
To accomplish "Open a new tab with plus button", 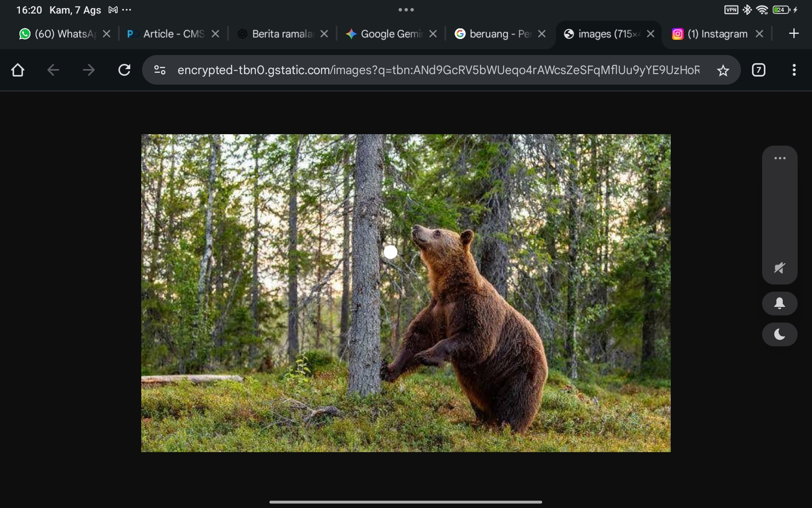I will pyautogui.click(x=794, y=33).
